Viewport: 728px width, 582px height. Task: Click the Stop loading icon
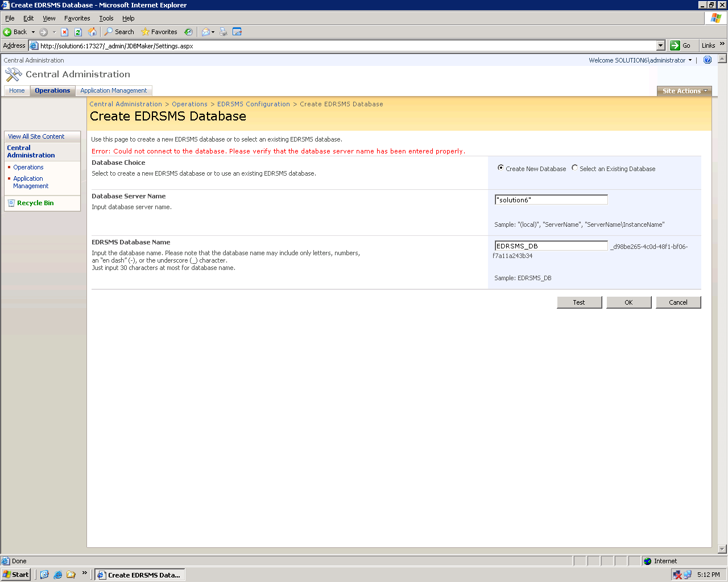pyautogui.click(x=64, y=32)
